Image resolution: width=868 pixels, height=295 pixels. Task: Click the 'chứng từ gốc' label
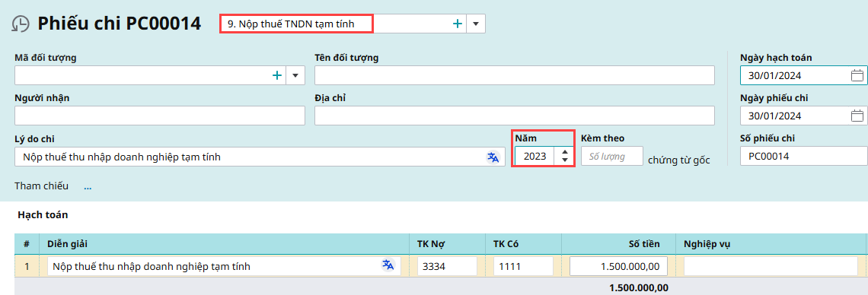678,160
